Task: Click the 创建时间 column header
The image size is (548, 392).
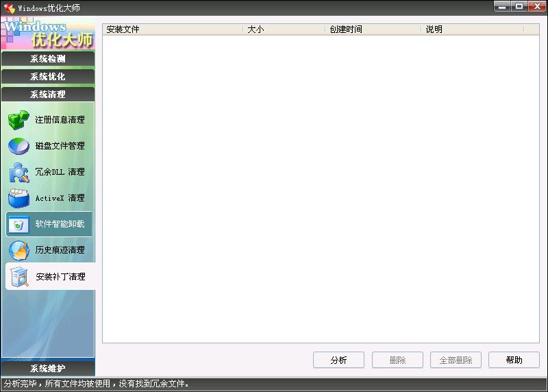Action: [373, 29]
